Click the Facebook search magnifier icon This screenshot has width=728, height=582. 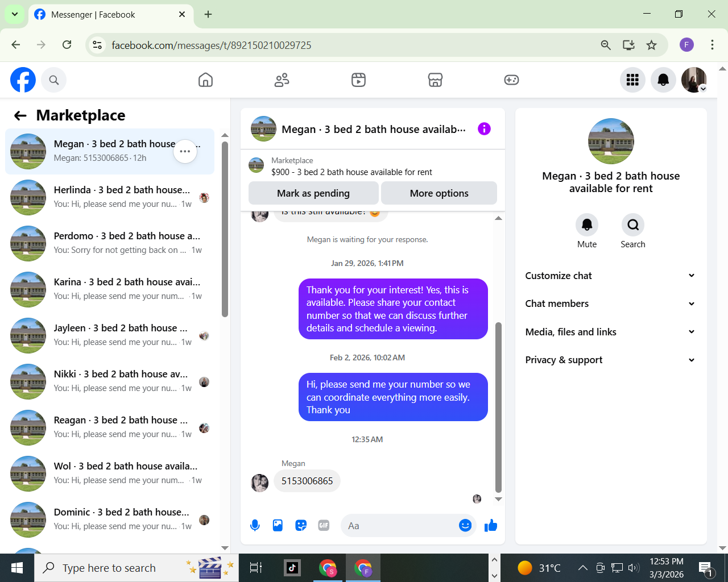point(54,80)
